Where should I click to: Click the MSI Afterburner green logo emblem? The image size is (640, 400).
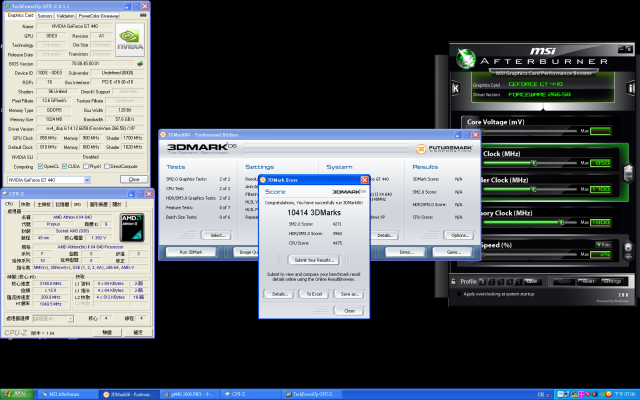click(466, 58)
